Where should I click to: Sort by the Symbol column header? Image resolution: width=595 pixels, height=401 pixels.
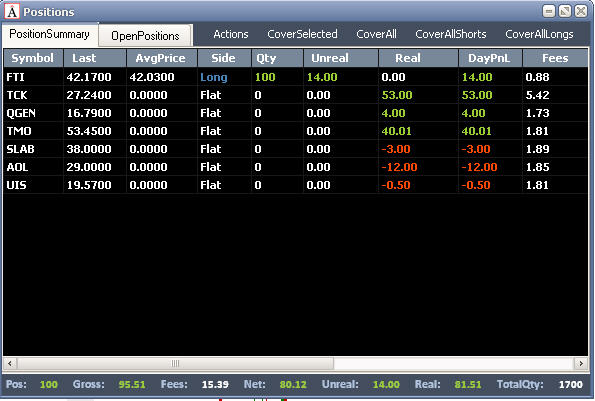point(33,58)
